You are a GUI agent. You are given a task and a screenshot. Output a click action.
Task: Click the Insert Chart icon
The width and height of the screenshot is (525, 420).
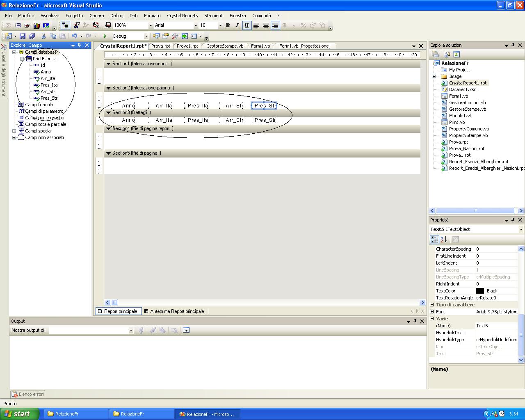coord(37,25)
